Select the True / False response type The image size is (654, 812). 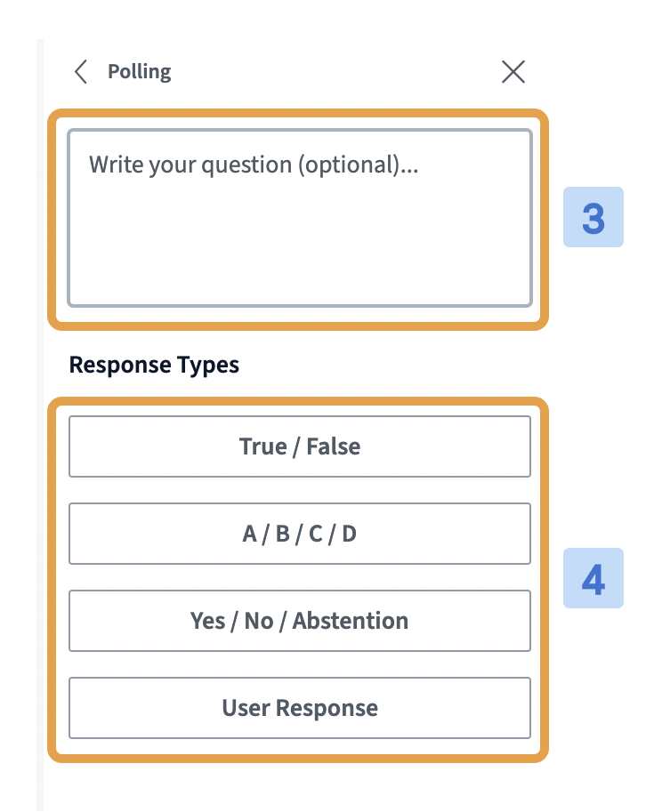pos(299,446)
